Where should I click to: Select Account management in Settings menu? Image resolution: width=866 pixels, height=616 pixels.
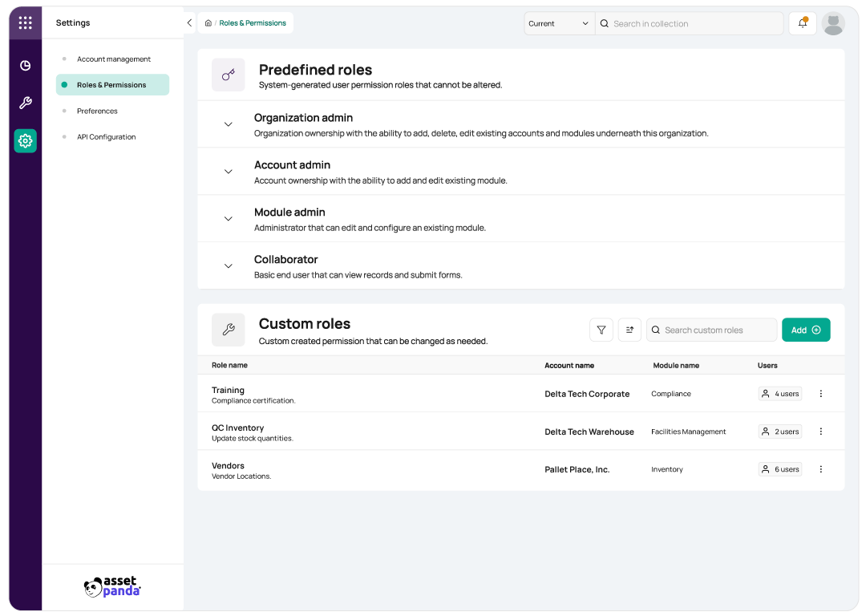point(113,59)
